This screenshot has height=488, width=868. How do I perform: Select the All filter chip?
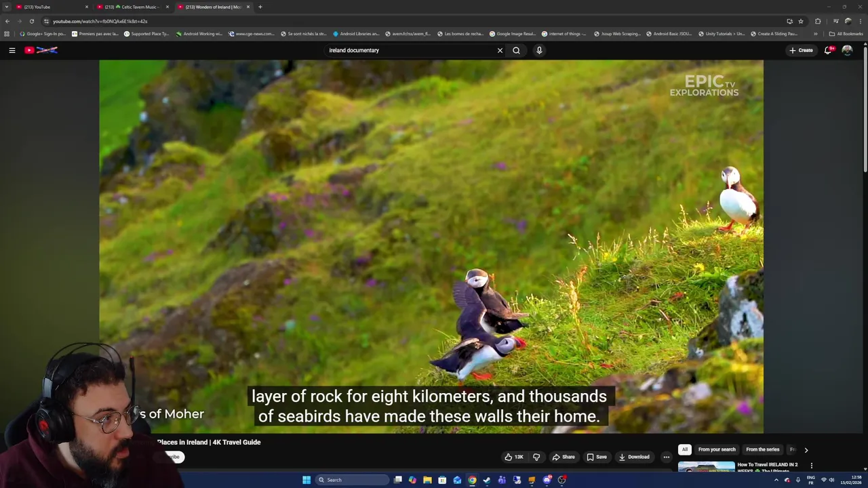[x=685, y=449]
